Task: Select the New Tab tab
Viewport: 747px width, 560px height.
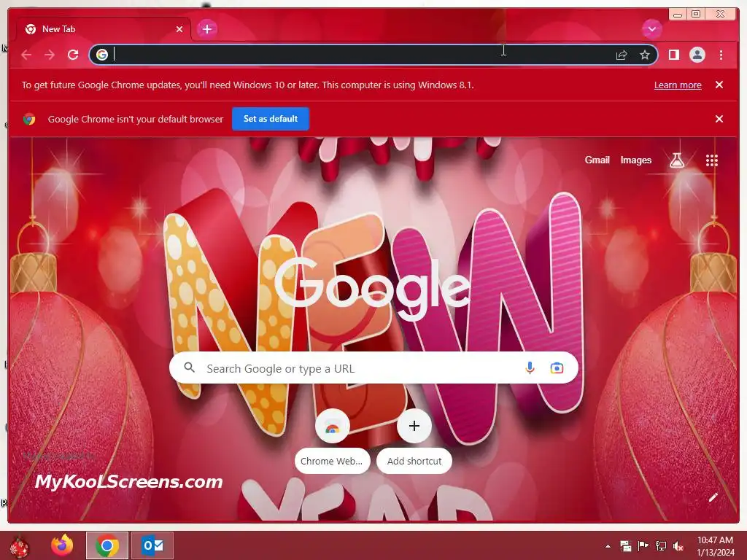Action: 104,29
